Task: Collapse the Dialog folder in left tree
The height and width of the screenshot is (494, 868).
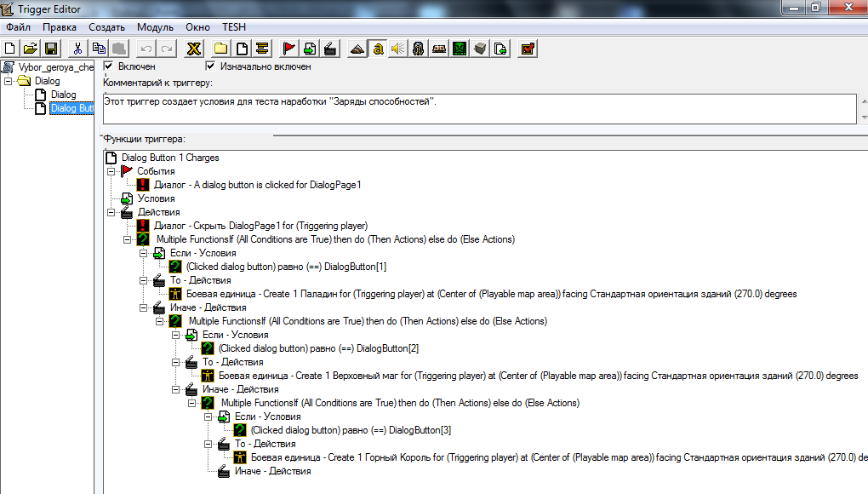Action: (8, 81)
